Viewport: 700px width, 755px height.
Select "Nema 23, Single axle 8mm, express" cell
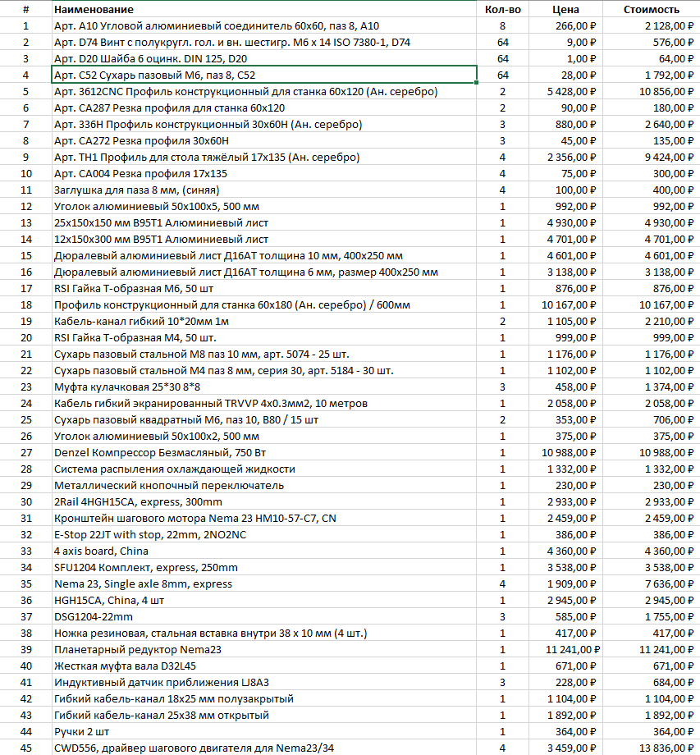pos(264,583)
